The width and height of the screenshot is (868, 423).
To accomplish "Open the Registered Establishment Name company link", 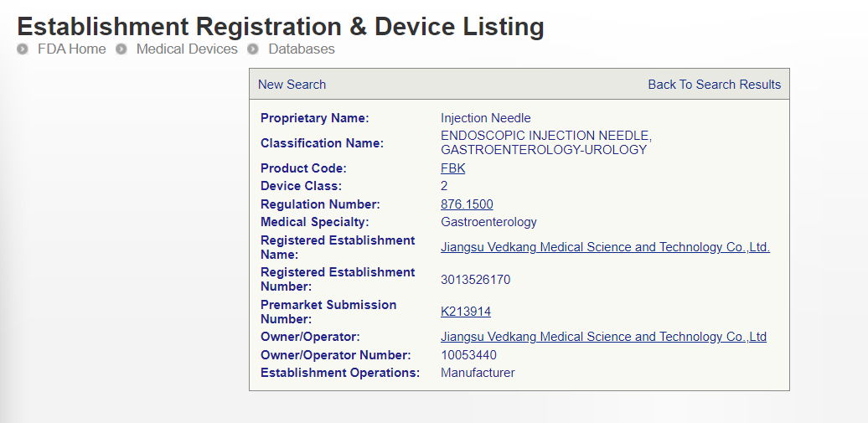I will coord(605,247).
